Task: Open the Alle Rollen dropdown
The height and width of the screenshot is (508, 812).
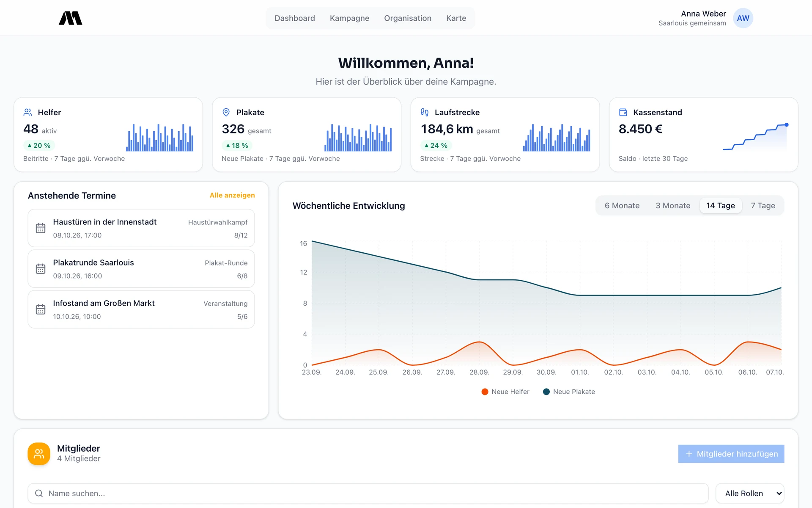Action: [x=750, y=493]
